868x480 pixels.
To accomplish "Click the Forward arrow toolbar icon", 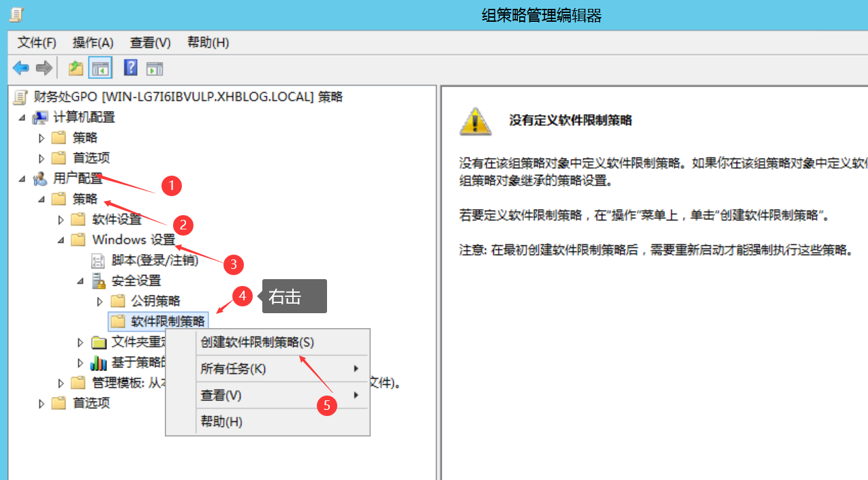I will [x=44, y=68].
